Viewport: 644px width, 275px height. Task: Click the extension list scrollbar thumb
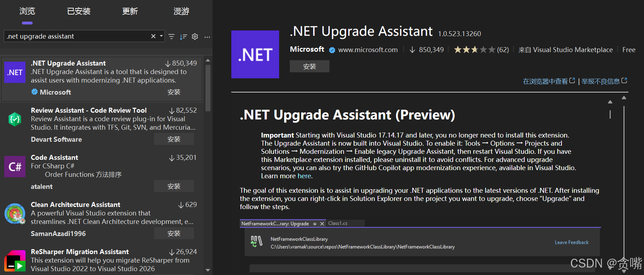208,88
